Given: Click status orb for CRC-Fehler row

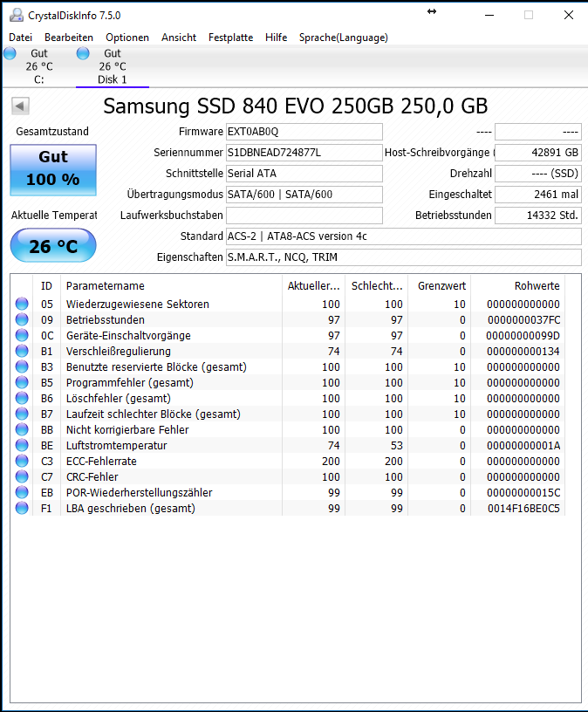Looking at the screenshot, I should click(21, 476).
